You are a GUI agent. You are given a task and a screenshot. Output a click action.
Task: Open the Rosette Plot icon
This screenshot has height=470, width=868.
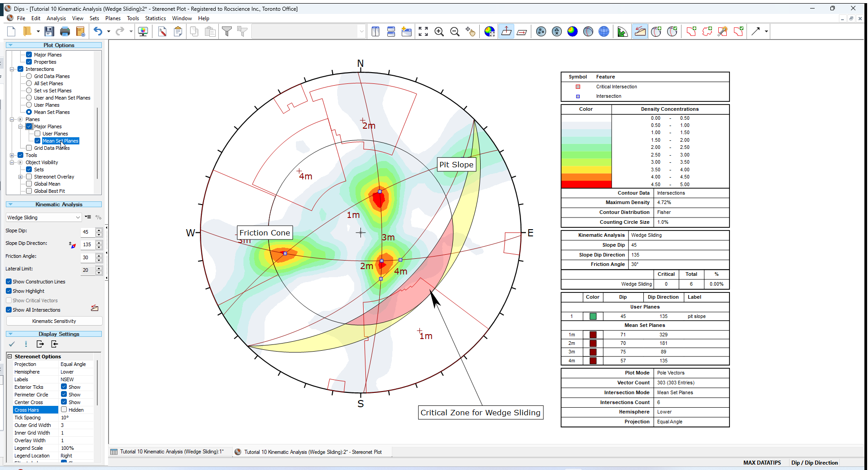[x=622, y=31]
